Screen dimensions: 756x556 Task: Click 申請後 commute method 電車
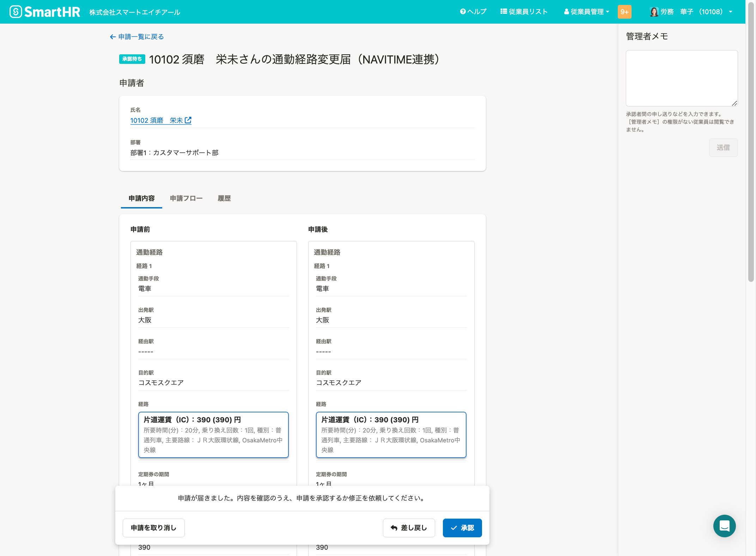pyautogui.click(x=323, y=289)
